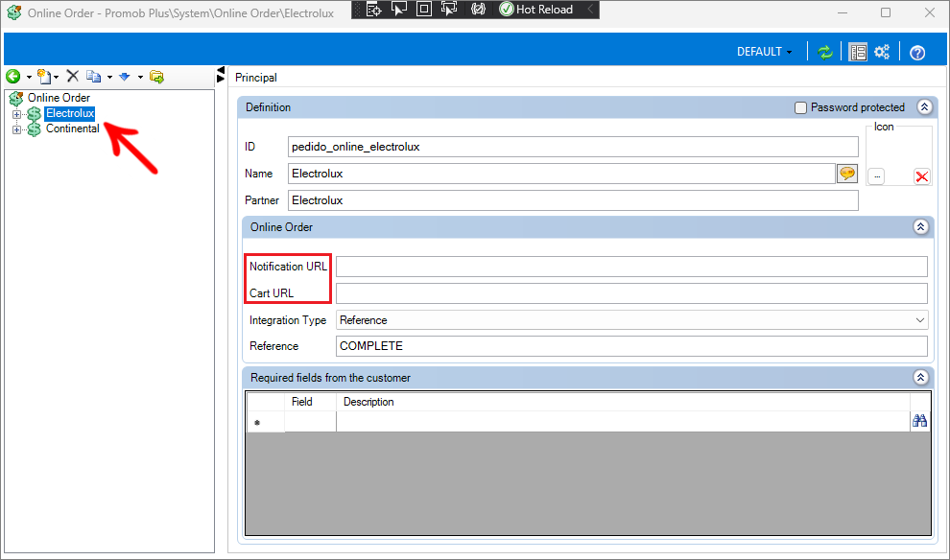The height and width of the screenshot is (560, 950).
Task: Click the list view properties icon
Action: 858,52
